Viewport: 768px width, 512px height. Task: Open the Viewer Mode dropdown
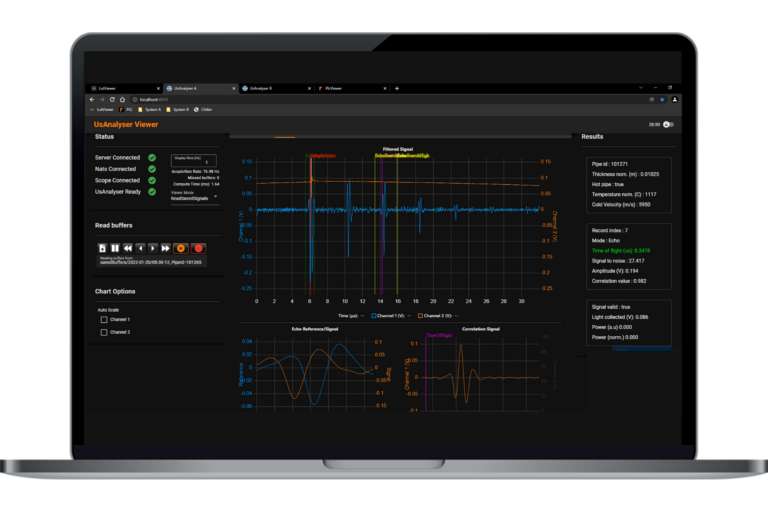pyautogui.click(x=195, y=196)
